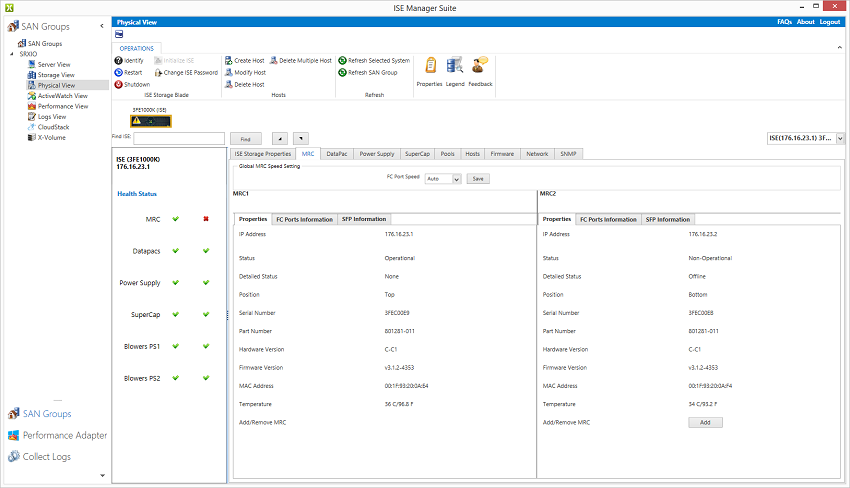Open Performance View in the tree
Screen dimensions: 850x488
(58, 106)
